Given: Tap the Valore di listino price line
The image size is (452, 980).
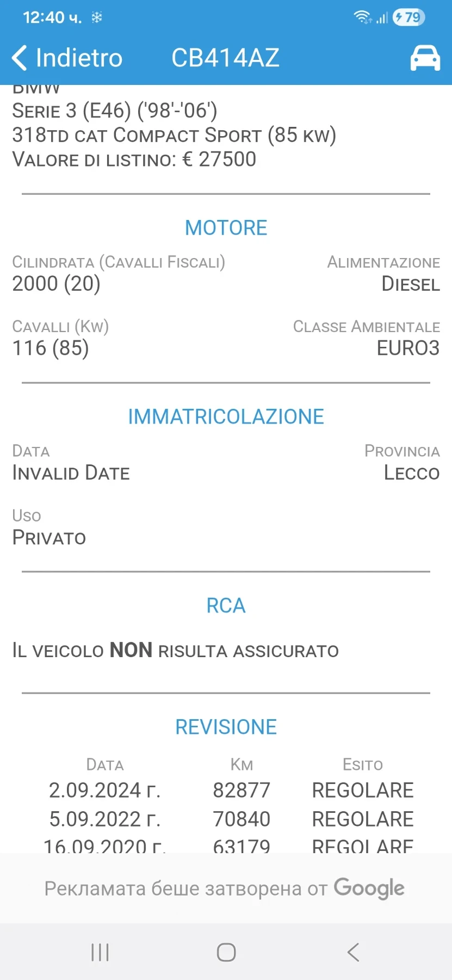Looking at the screenshot, I should [134, 160].
